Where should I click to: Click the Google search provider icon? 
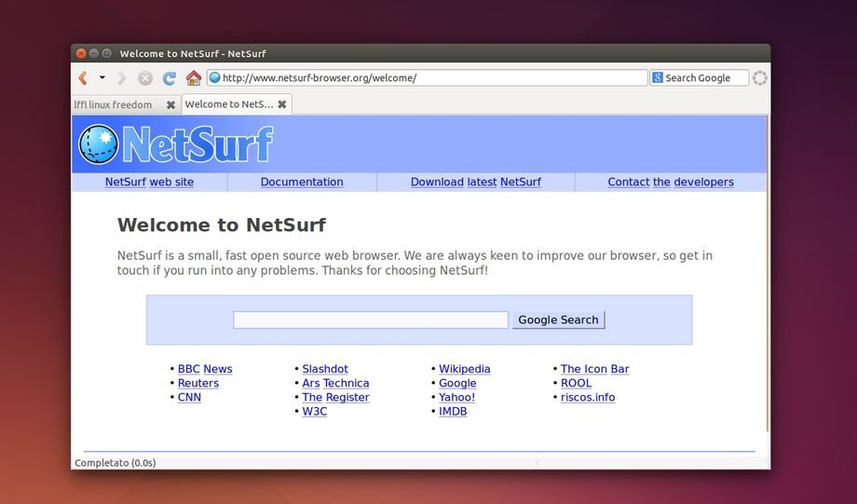click(x=658, y=78)
